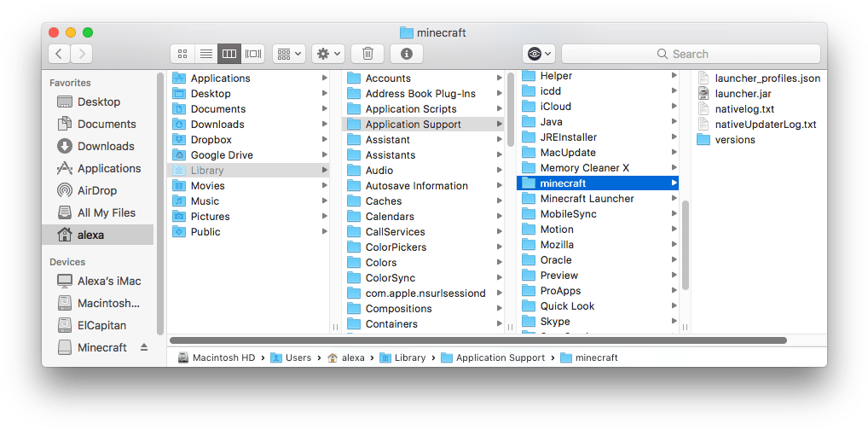Screen dimensions: 868x430
Task: Open the item arrangement dropdown
Action: [290, 54]
